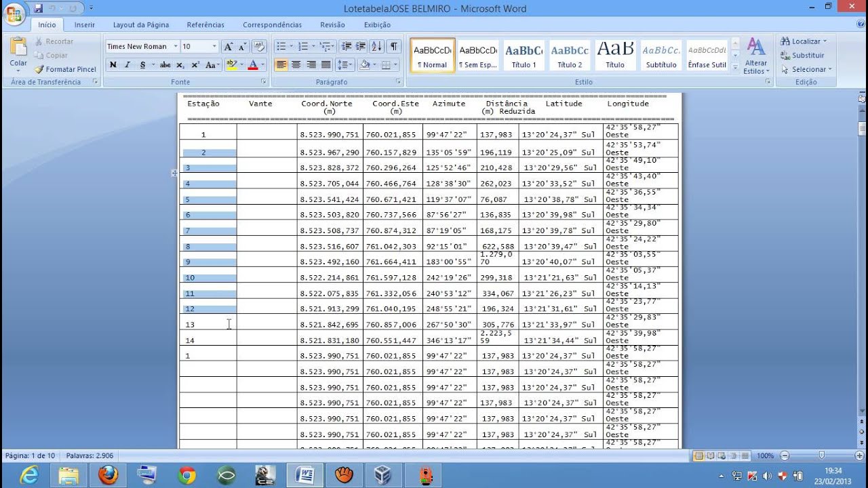Apply subscript formatting
Screen dimensions: 868x488
pyautogui.click(x=180, y=65)
